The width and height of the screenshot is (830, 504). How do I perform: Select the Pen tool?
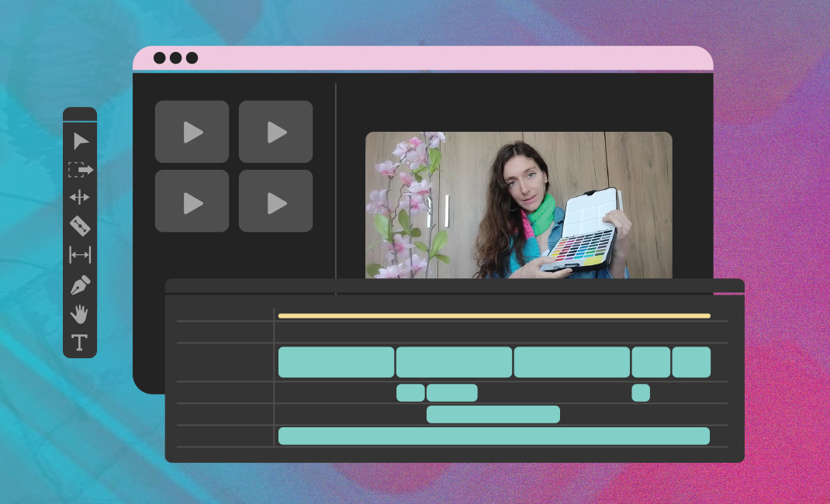point(80,285)
